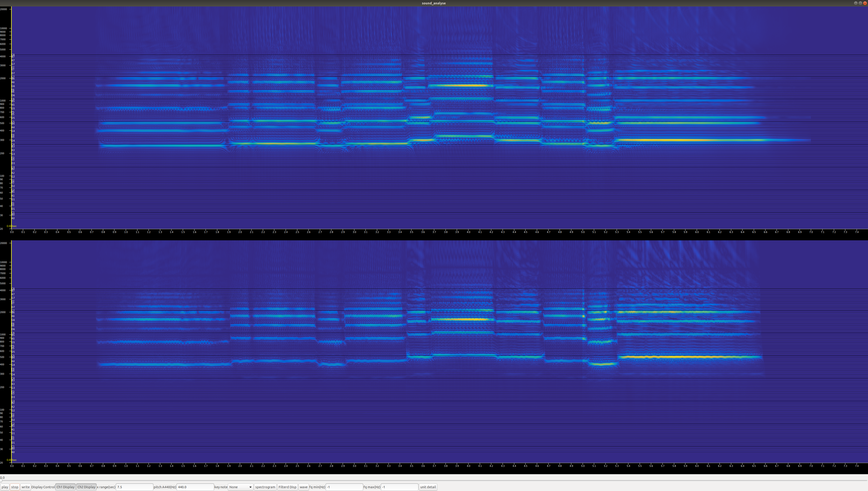
Task: Click the unit detail button
Action: click(x=428, y=487)
